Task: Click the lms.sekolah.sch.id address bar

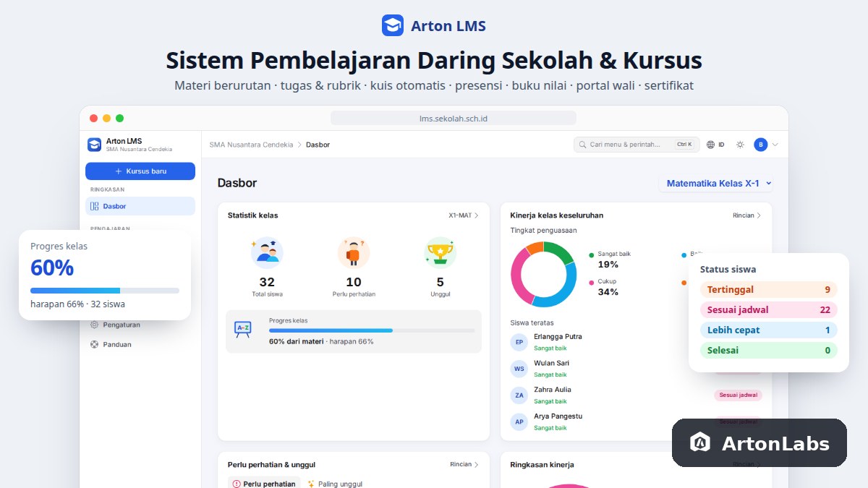Action: [454, 118]
